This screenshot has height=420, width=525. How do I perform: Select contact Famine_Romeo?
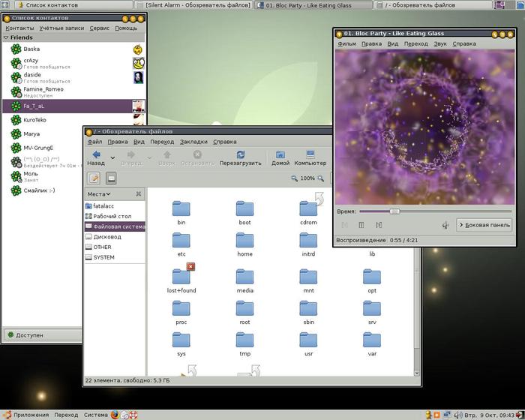point(73,91)
